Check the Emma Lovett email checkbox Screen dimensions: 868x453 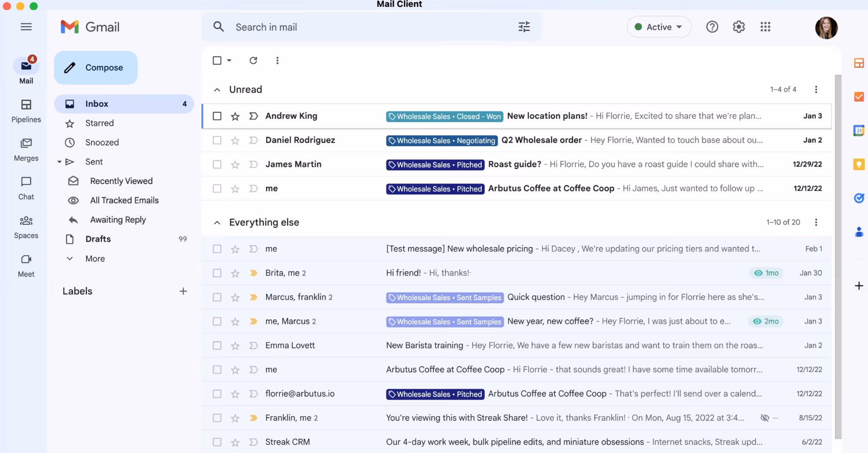point(217,346)
